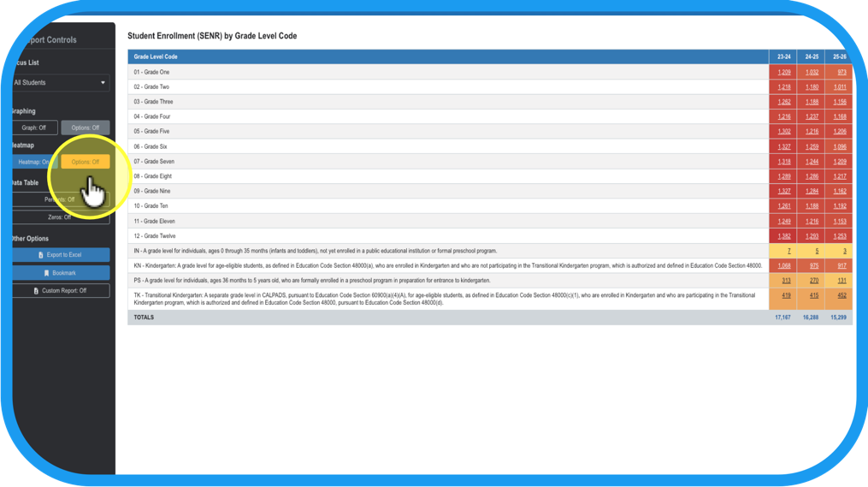
Task: Click the Bookmark ribbon icon
Action: 46,273
